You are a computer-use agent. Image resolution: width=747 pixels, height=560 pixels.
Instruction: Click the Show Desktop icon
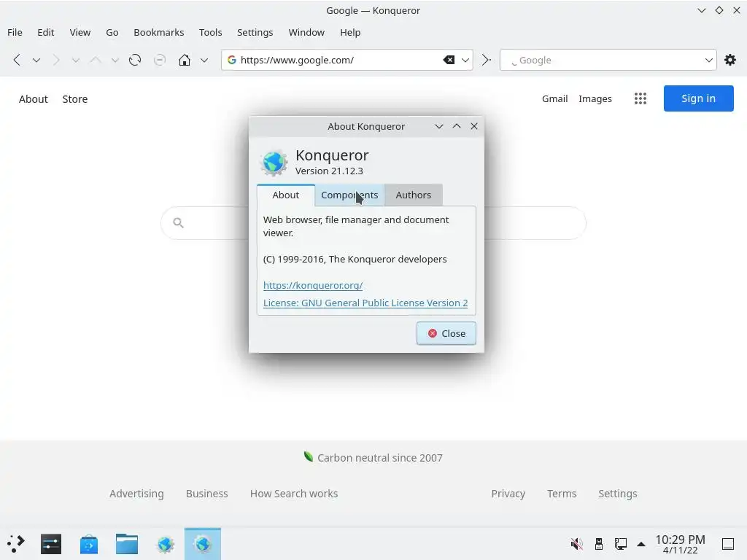click(727, 544)
